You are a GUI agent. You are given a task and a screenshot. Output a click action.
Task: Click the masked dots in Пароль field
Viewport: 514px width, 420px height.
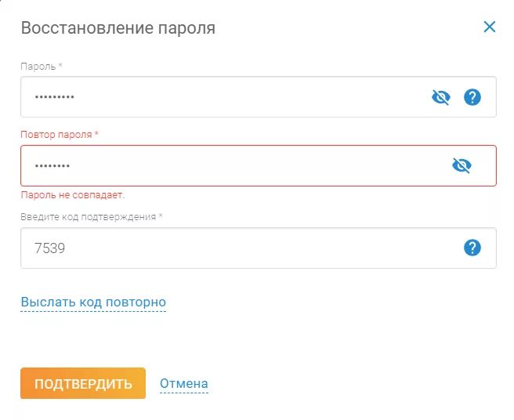(x=54, y=97)
